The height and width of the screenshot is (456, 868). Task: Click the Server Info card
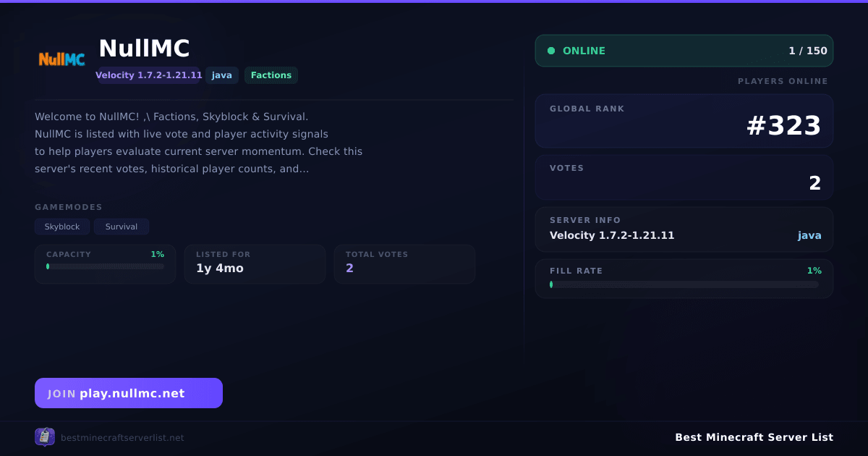click(684, 229)
